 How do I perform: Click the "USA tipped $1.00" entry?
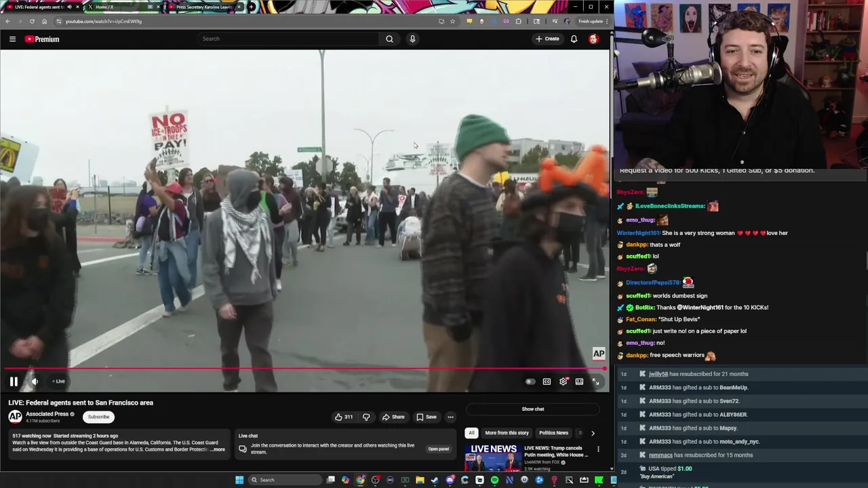tap(670, 469)
